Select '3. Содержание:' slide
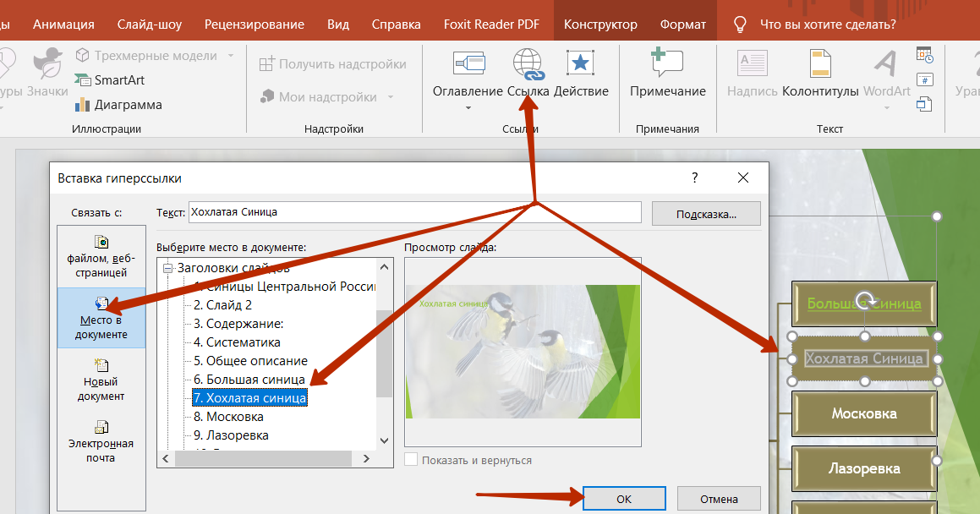This screenshot has width=980, height=514. click(x=238, y=324)
